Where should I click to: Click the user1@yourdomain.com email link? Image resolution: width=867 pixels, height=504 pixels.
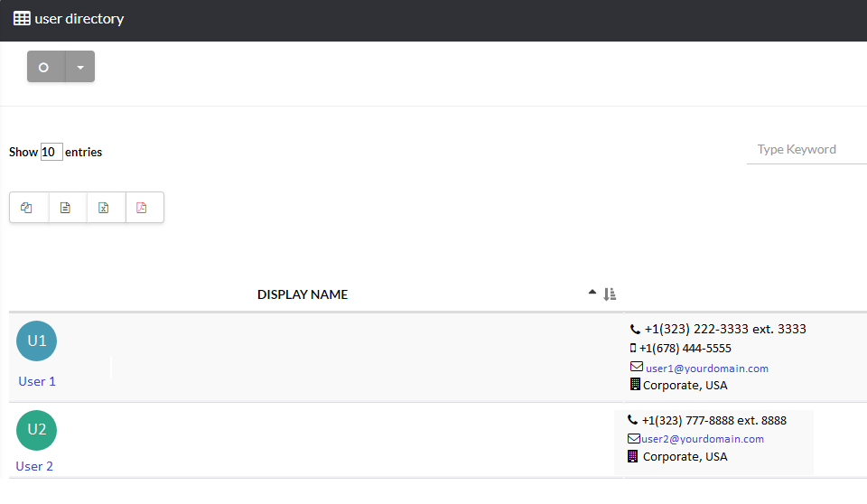[707, 369]
